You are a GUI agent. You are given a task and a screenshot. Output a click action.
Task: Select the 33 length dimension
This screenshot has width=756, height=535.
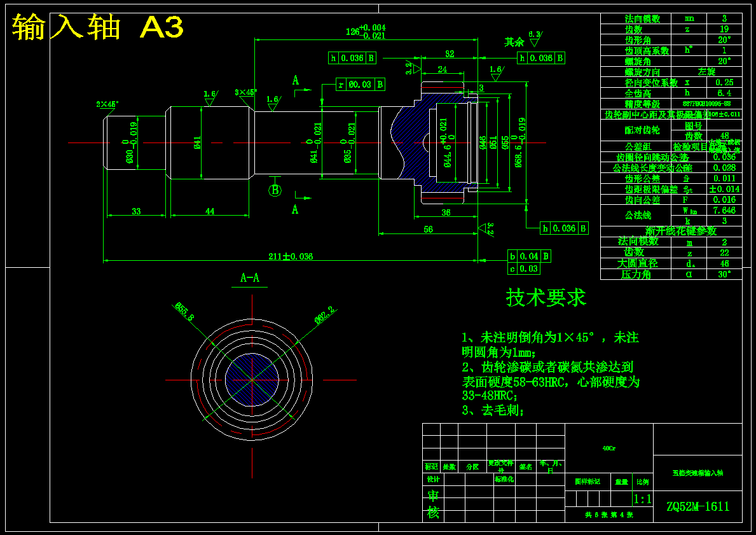point(137,211)
